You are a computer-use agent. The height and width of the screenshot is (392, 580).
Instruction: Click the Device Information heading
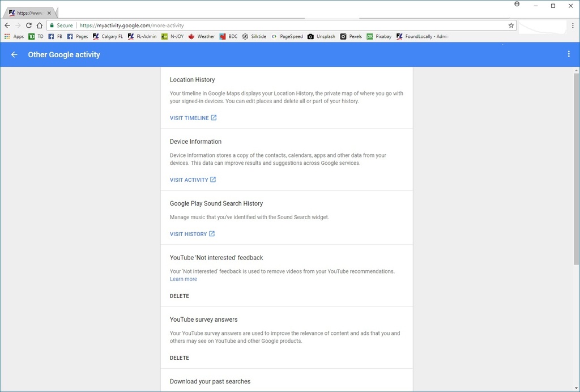pos(195,142)
